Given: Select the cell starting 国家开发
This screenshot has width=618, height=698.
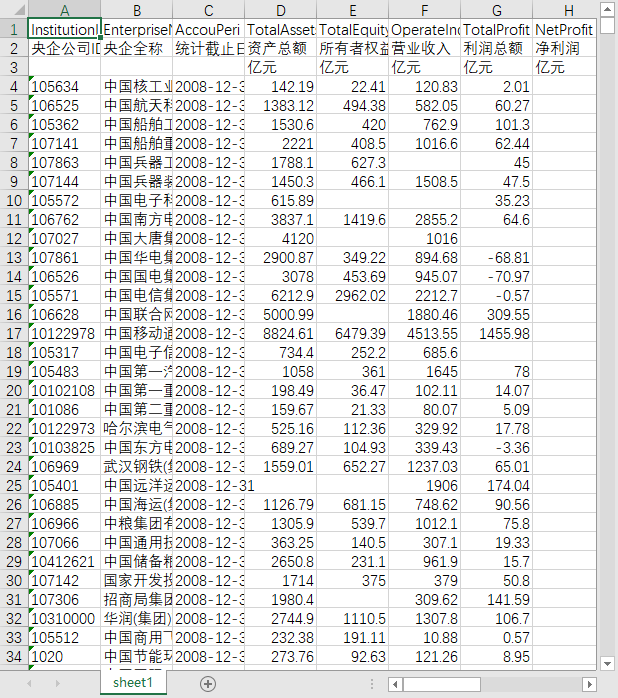Looking at the screenshot, I should coord(137,580).
